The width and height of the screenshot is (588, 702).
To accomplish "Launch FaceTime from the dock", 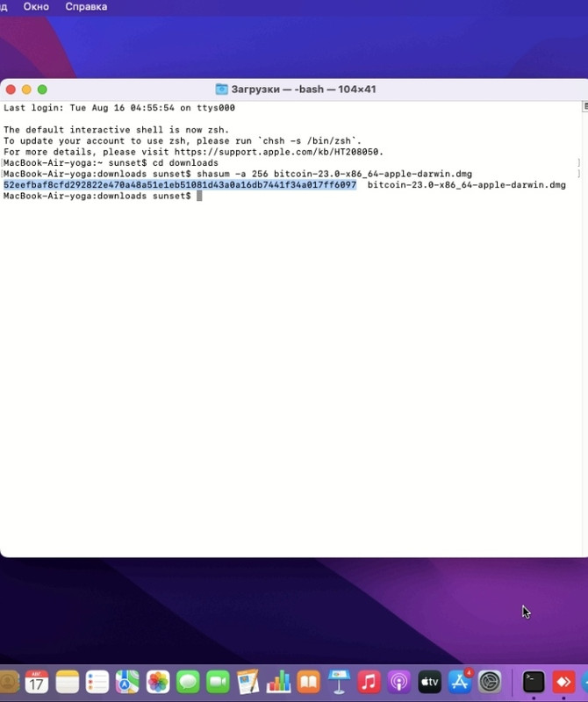I will [x=218, y=682].
